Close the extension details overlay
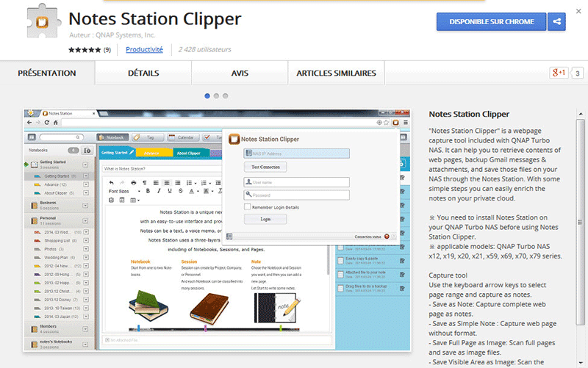588x368 pixels. [578, 11]
